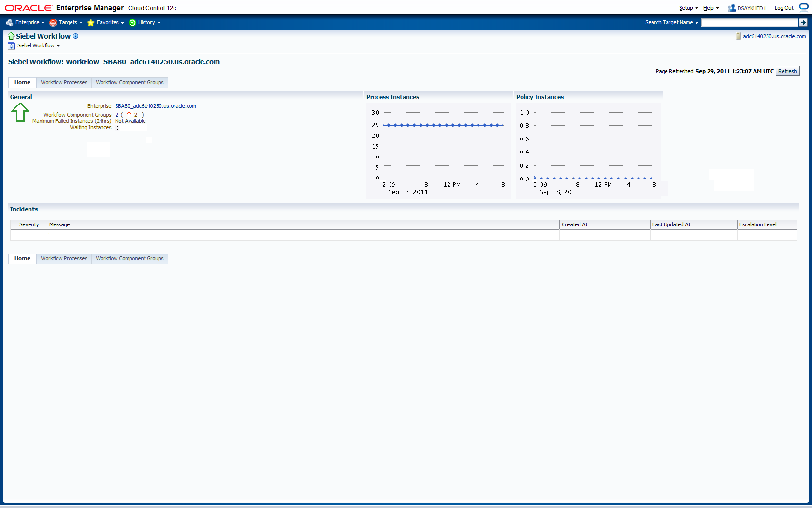The width and height of the screenshot is (812, 508).
Task: Click the Process Instances section title
Action: 392,97
